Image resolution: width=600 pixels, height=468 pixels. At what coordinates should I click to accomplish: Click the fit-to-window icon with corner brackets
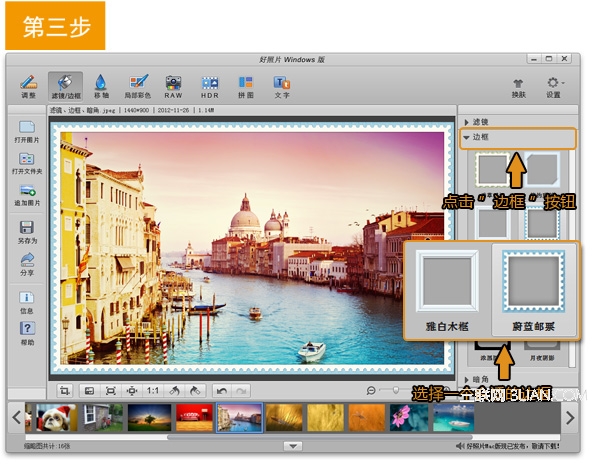click(111, 391)
